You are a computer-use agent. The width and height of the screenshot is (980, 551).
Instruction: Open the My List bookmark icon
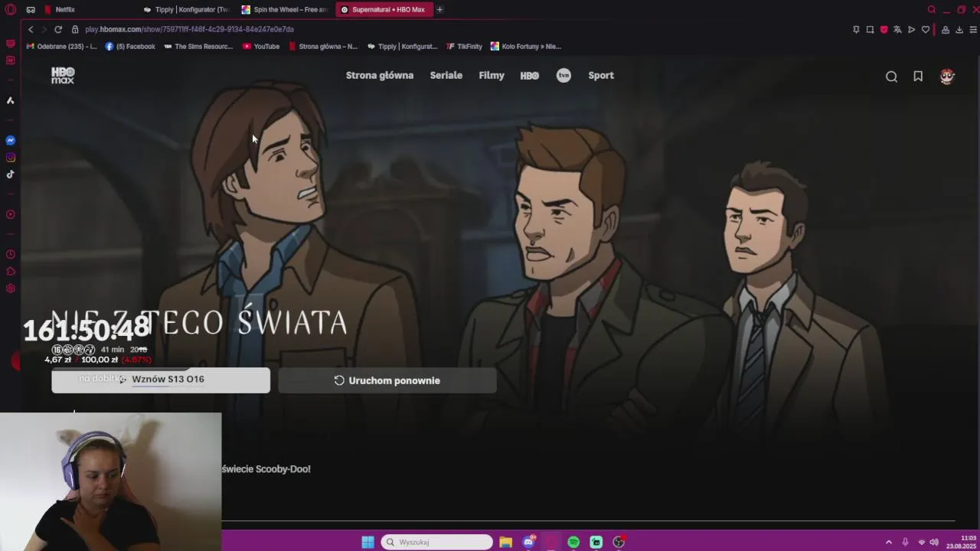918,76
